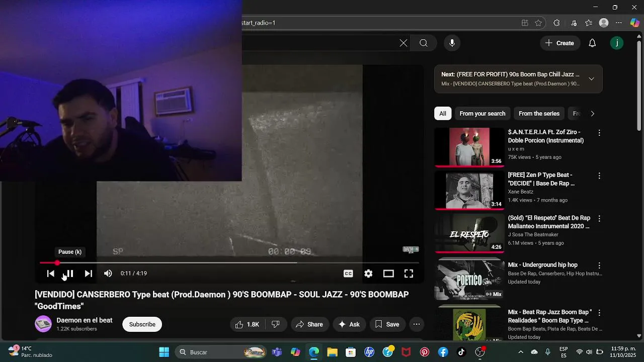Open Mix - Underground hip hop
This screenshot has height=362, width=644.
[x=542, y=265]
